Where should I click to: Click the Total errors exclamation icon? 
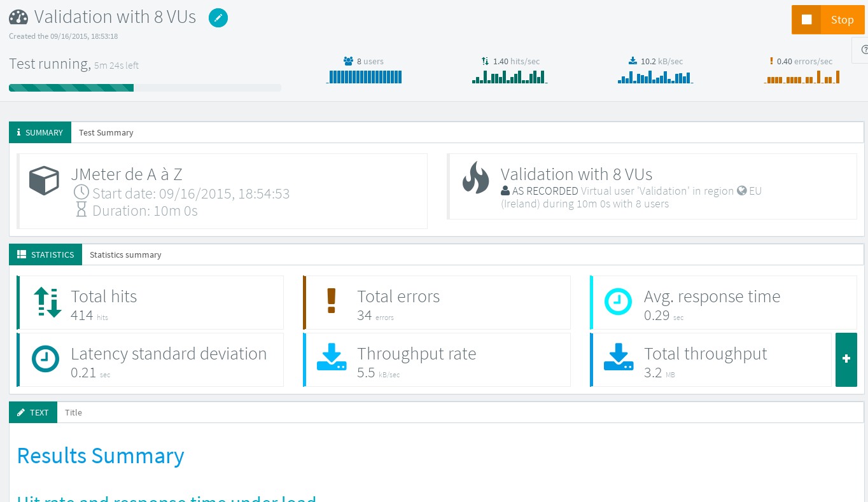coord(331,301)
